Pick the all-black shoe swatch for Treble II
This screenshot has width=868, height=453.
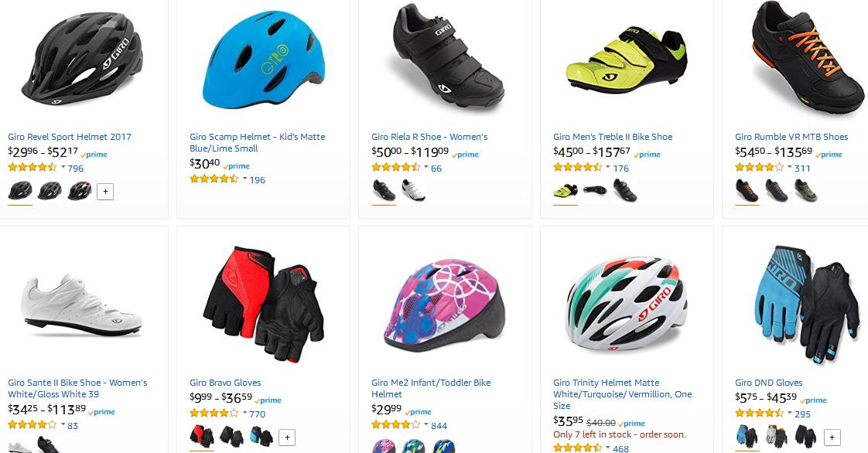pos(625,190)
